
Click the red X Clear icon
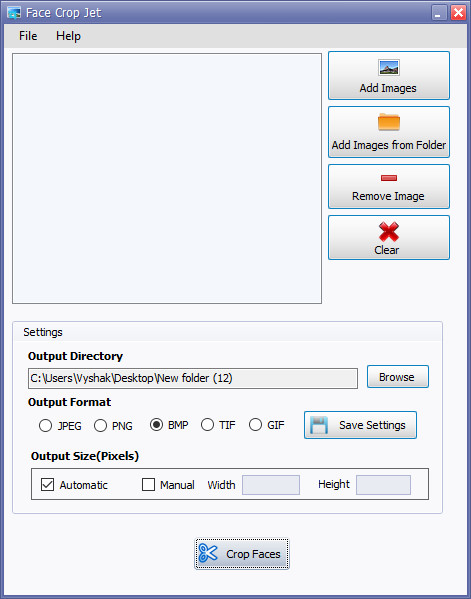(389, 231)
